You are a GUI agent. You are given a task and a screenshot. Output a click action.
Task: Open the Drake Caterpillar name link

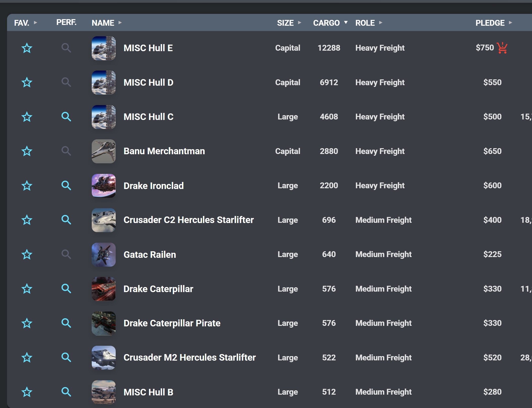(x=158, y=289)
